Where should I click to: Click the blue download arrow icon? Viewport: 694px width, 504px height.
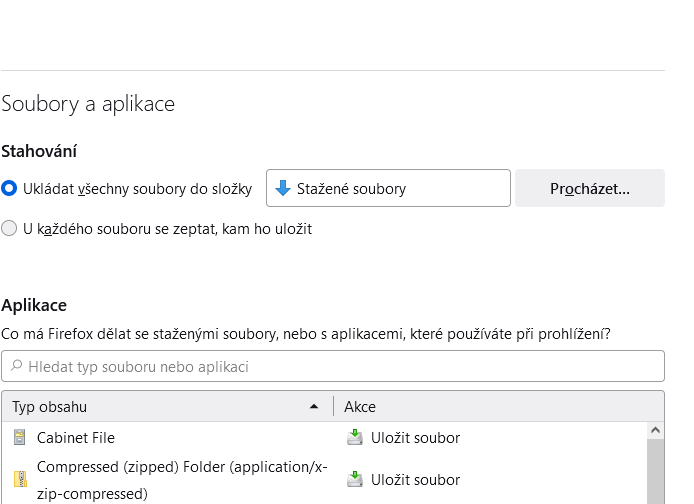pyautogui.click(x=282, y=188)
